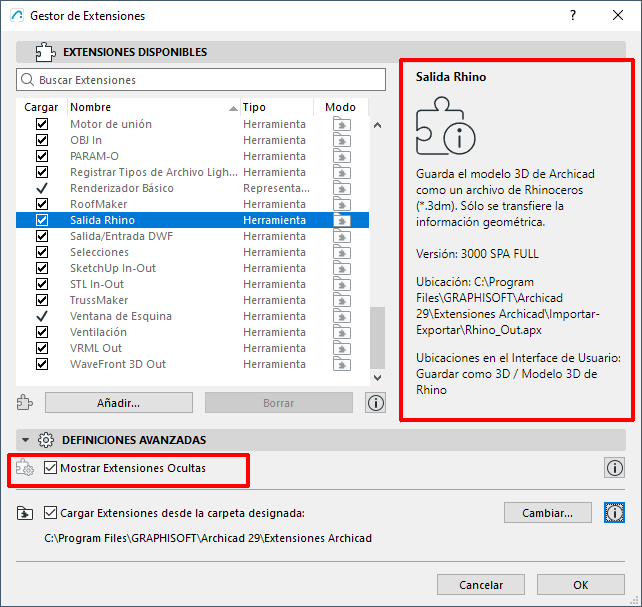
Task: Select the WaveFront 3D Out row name
Action: tap(118, 364)
